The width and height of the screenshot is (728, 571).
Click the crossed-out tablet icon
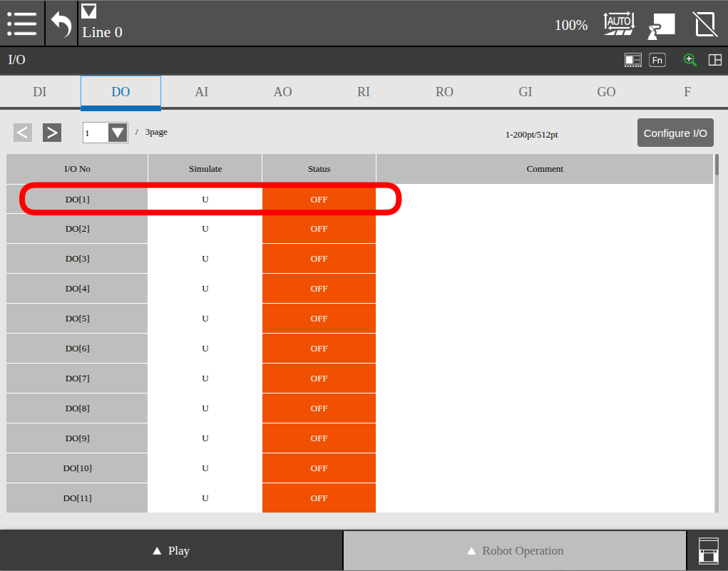click(705, 24)
